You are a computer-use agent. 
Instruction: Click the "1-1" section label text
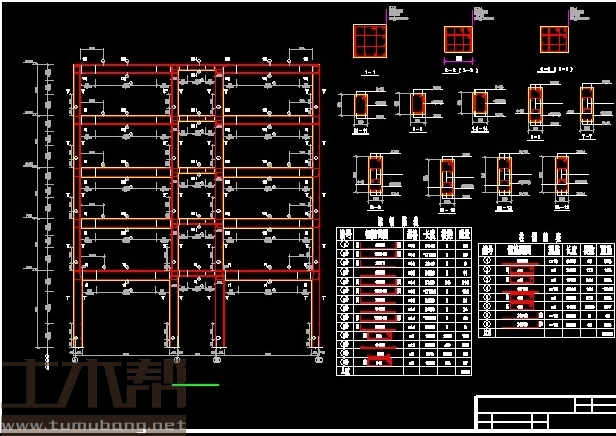(x=369, y=72)
